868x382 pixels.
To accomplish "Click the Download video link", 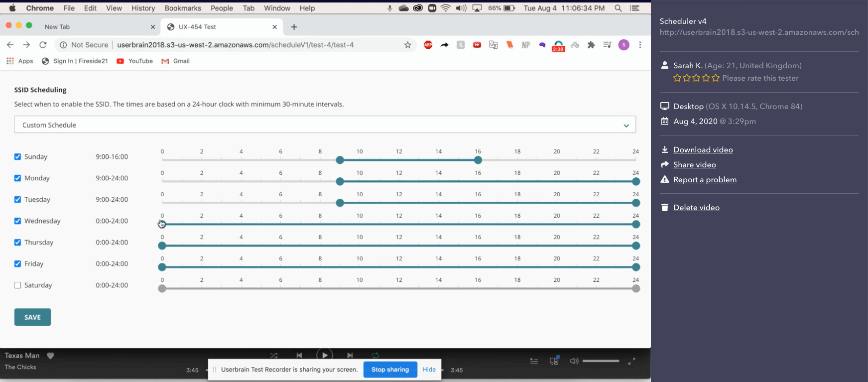I will coord(703,150).
